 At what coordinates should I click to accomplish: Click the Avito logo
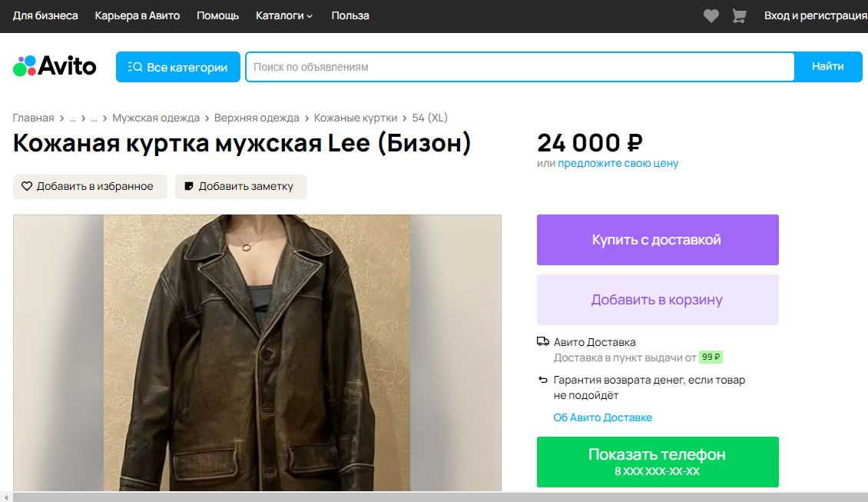tap(55, 67)
